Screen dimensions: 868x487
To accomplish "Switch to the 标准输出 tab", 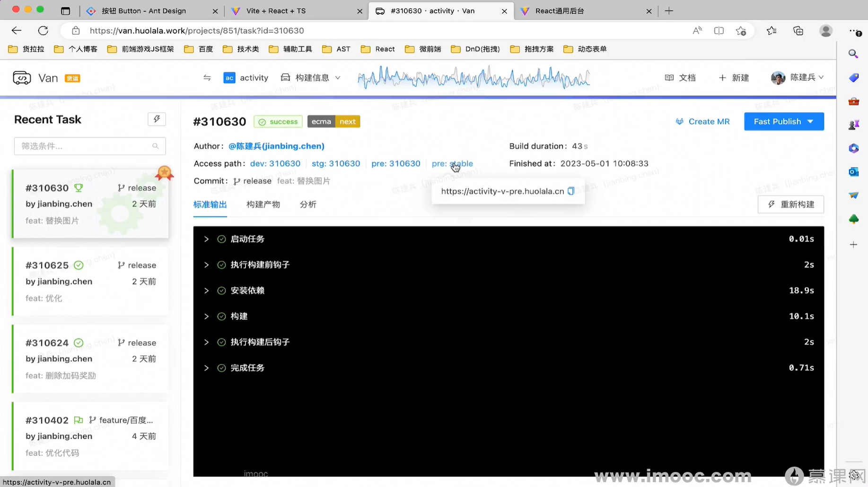I will (210, 204).
